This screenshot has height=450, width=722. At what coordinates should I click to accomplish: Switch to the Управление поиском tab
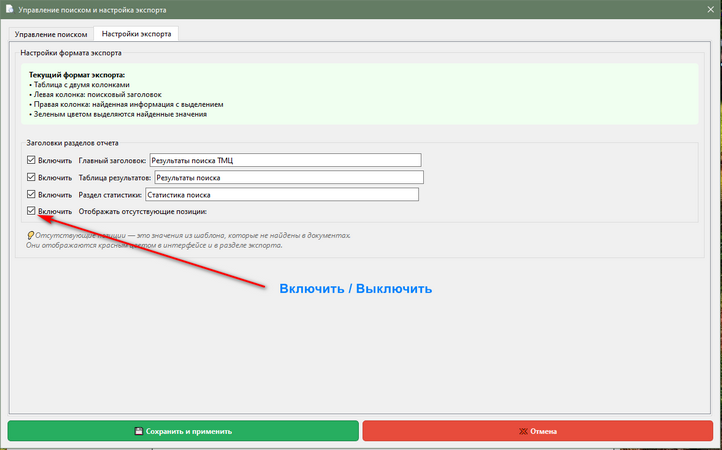point(51,34)
